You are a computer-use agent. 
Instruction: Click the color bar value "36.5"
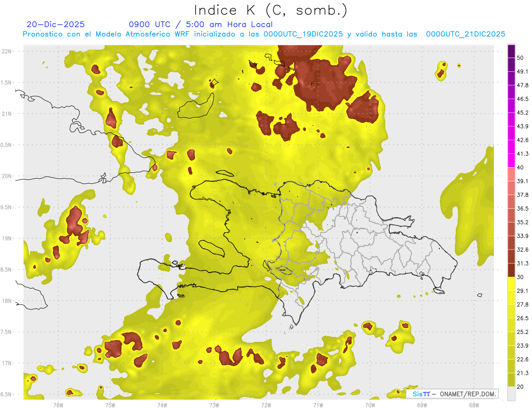tap(523, 208)
